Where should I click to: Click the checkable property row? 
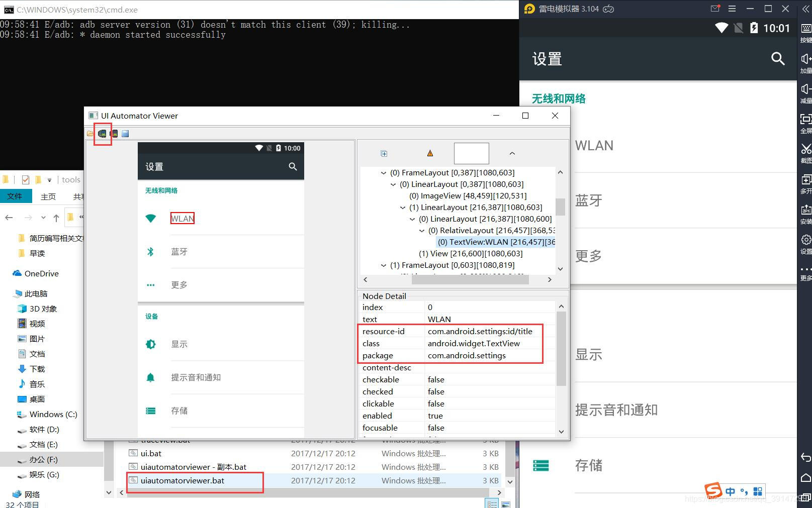pyautogui.click(x=458, y=379)
